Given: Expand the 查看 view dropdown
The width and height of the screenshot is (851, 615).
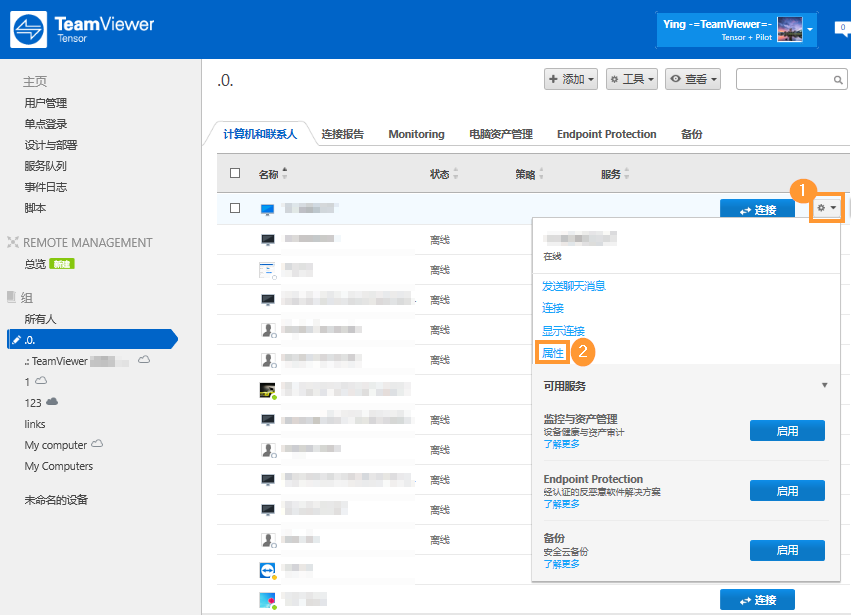Looking at the screenshot, I should click(x=693, y=79).
